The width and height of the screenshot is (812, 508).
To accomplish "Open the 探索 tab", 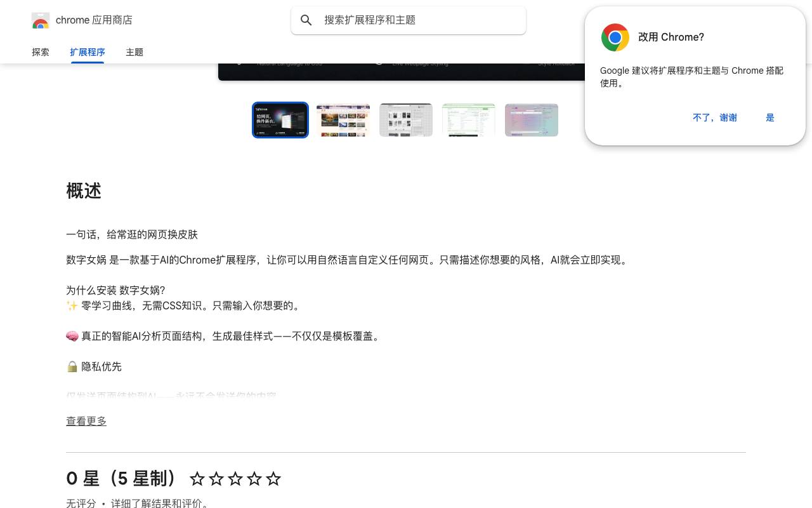I will click(41, 52).
